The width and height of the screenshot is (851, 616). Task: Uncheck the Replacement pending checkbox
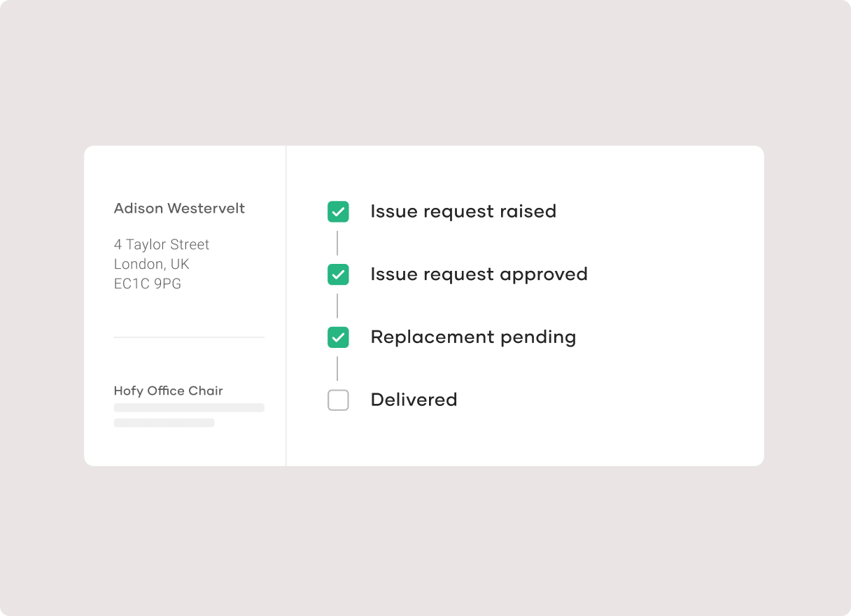tap(338, 337)
